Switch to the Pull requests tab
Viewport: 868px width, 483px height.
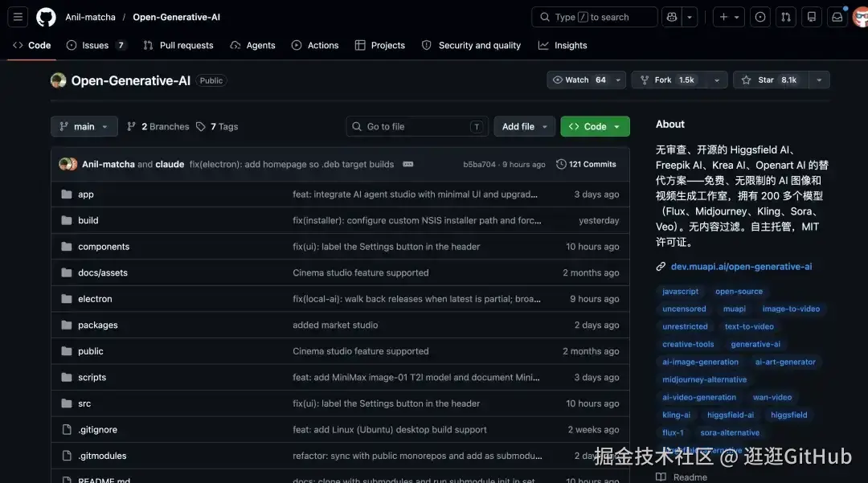pos(178,45)
